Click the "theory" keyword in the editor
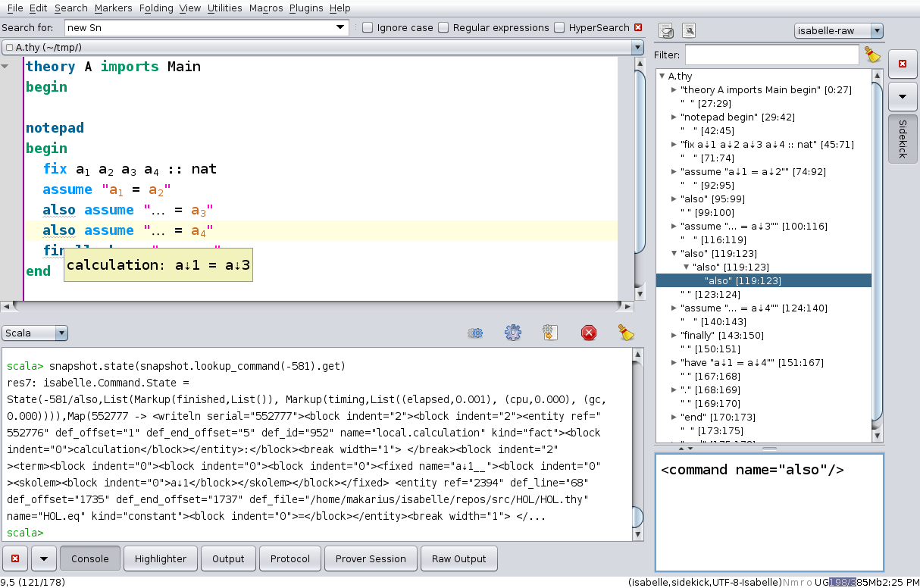This screenshot has width=920, height=588. tap(51, 67)
